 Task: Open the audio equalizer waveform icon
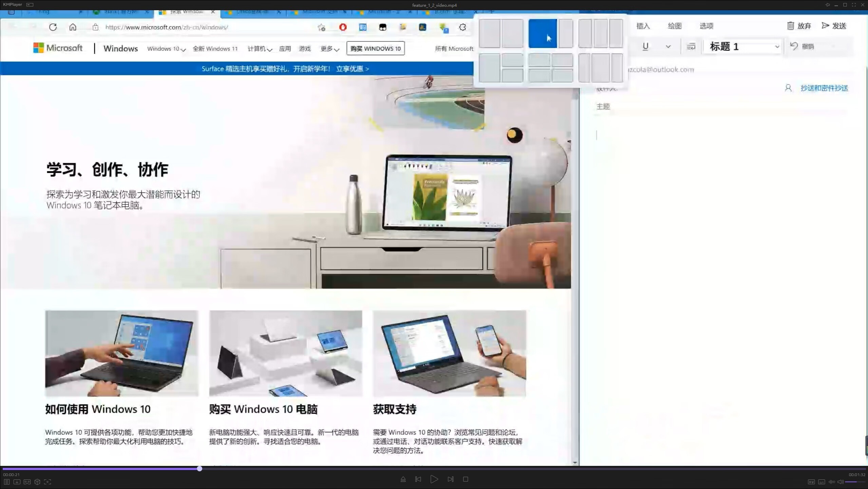pos(831,482)
